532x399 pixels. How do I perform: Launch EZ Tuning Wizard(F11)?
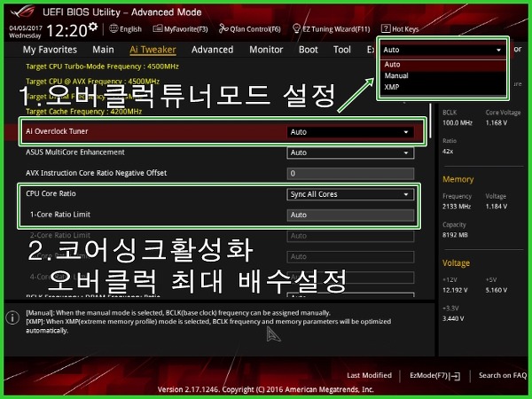[331, 29]
